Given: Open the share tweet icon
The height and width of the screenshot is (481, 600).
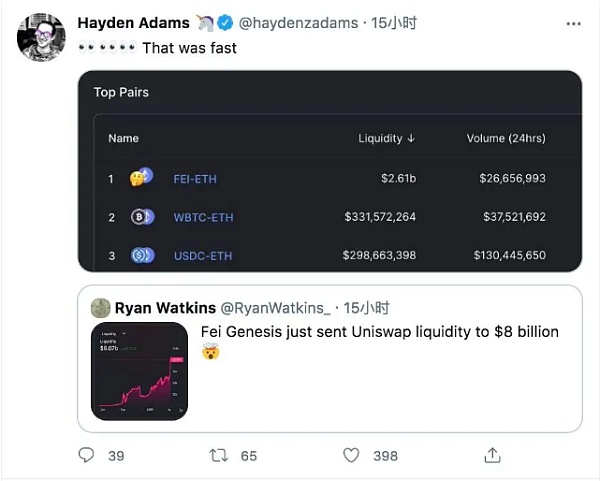Looking at the screenshot, I should coord(492,455).
